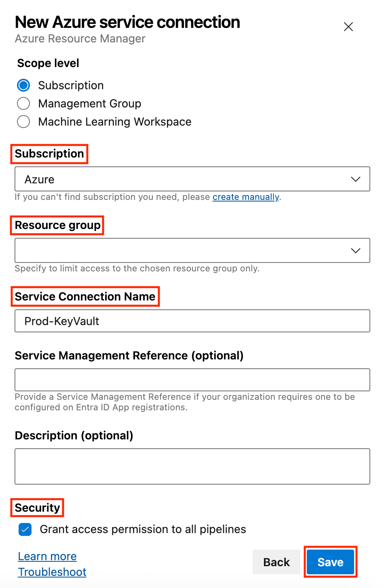
Task: Expand the Resource group chevron arrow
Action: pos(355,250)
